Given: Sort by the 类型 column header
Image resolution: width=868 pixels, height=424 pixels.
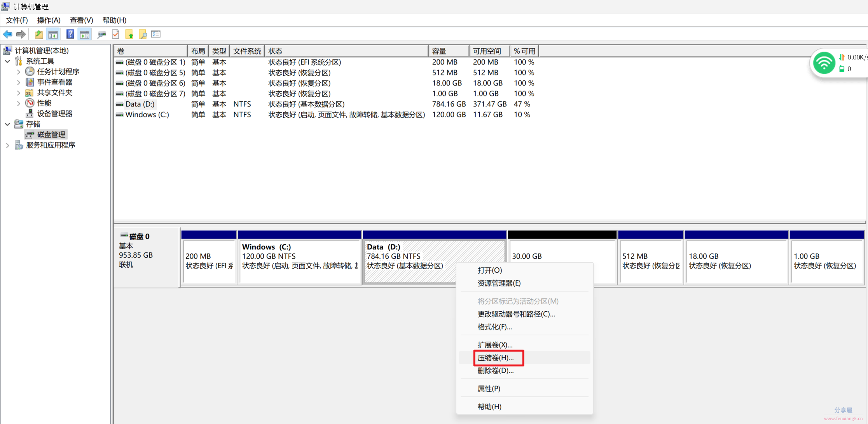Looking at the screenshot, I should click(219, 51).
